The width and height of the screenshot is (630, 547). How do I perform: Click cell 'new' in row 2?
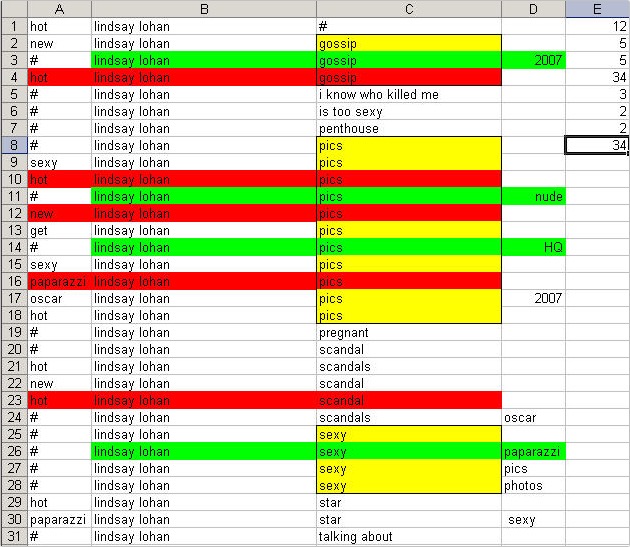[59, 43]
